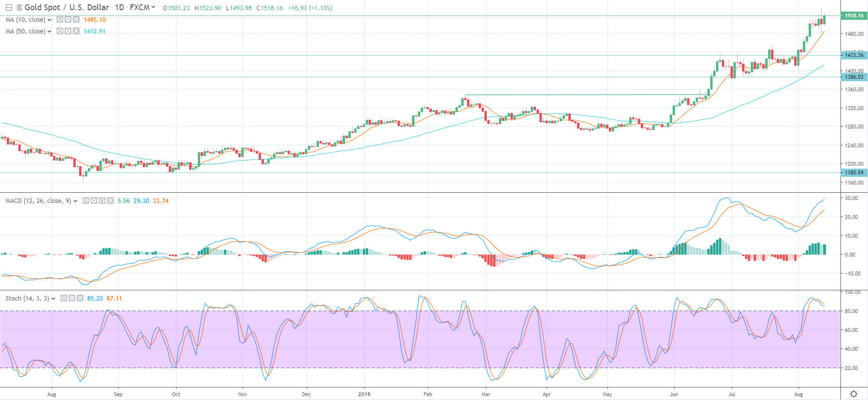This screenshot has height=400, width=868.
Task: Click Stoch %K value 85.20
Action: (95, 299)
